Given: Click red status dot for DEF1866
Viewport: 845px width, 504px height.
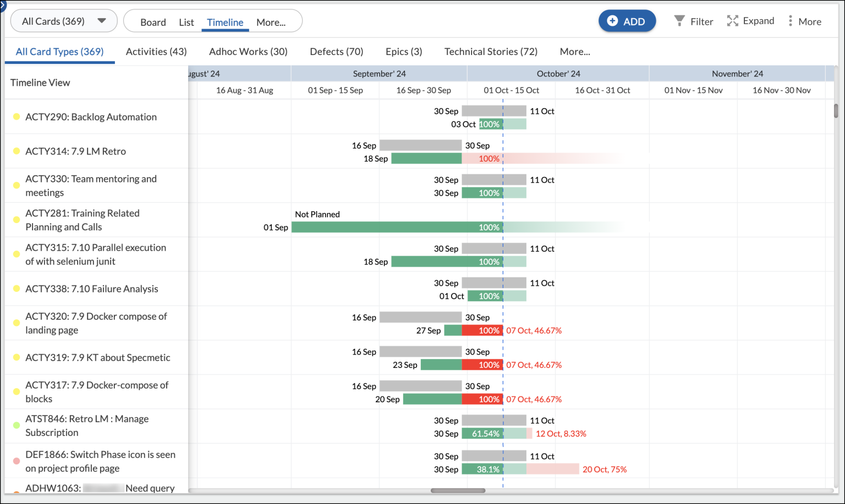Looking at the screenshot, I should tap(17, 461).
